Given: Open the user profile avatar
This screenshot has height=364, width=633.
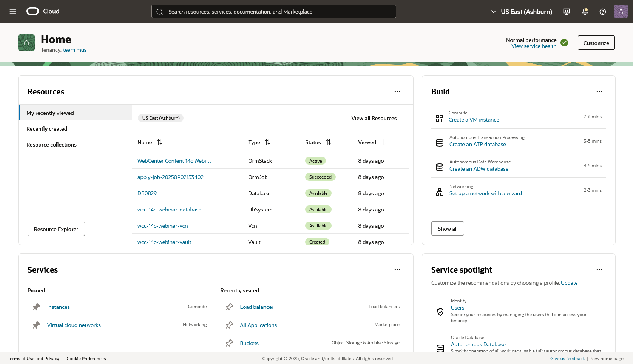Looking at the screenshot, I should pos(621,12).
